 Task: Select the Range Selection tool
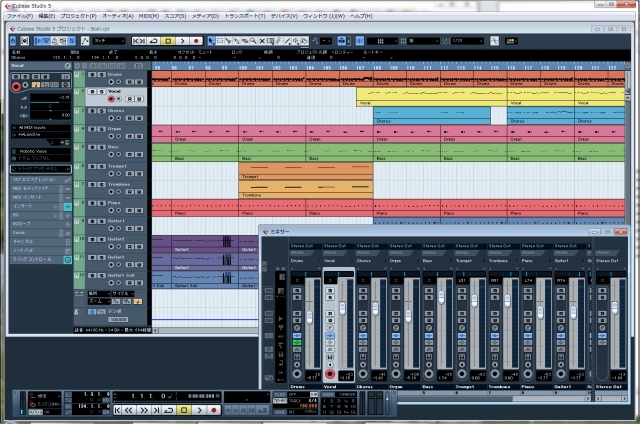click(220, 41)
